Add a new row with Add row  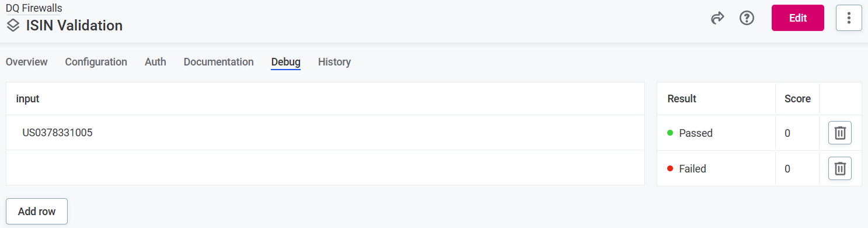click(37, 212)
